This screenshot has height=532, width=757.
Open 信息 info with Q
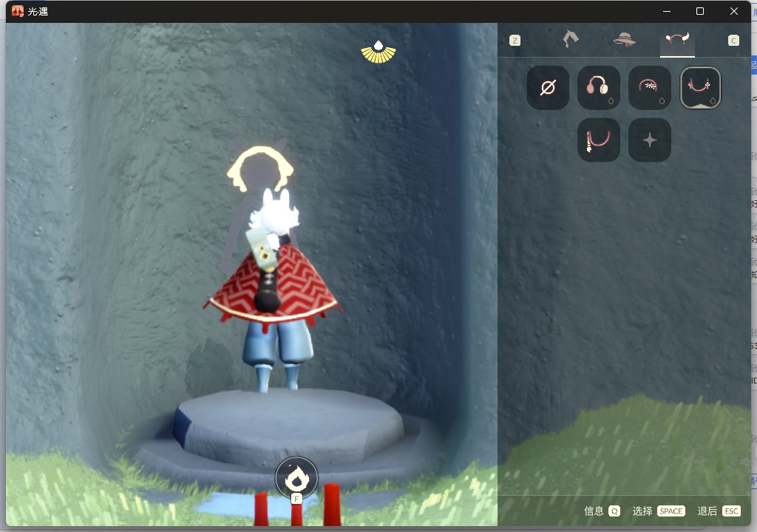click(x=602, y=511)
